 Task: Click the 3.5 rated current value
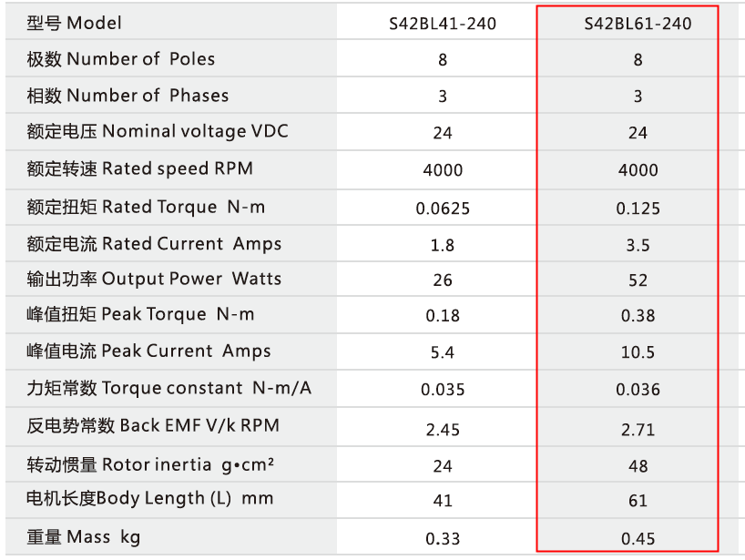[638, 245]
